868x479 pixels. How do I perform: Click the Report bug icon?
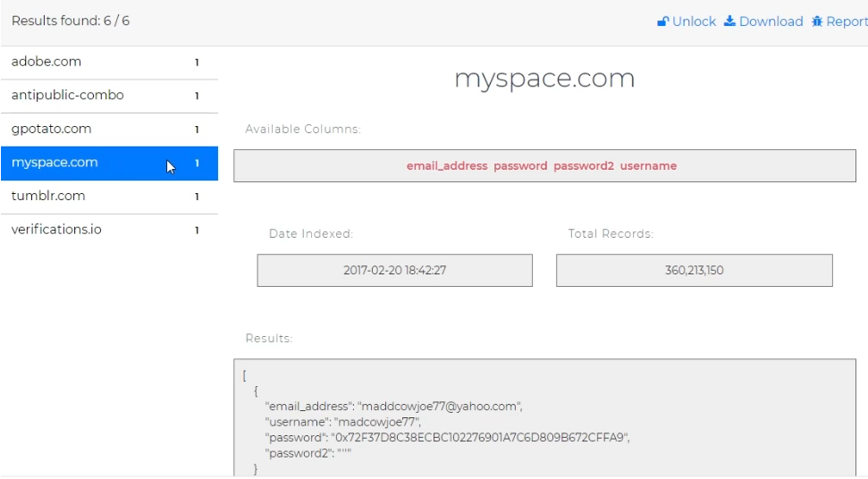[x=817, y=21]
